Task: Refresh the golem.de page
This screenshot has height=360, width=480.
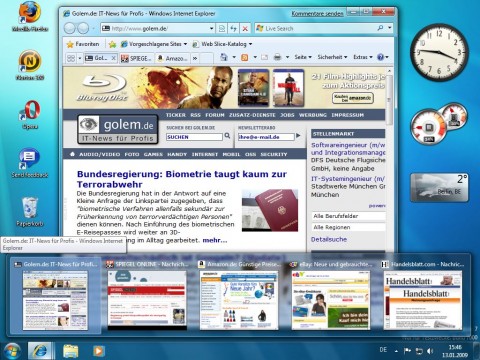Action: tap(233, 29)
